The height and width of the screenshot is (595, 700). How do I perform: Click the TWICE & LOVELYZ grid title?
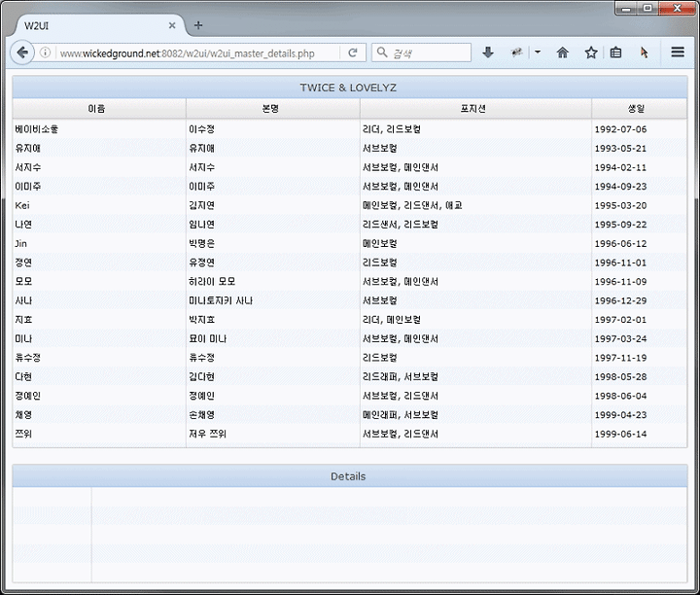point(350,87)
